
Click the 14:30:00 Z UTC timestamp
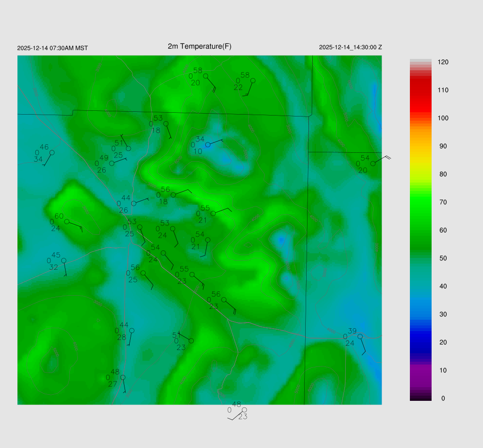tap(350, 47)
